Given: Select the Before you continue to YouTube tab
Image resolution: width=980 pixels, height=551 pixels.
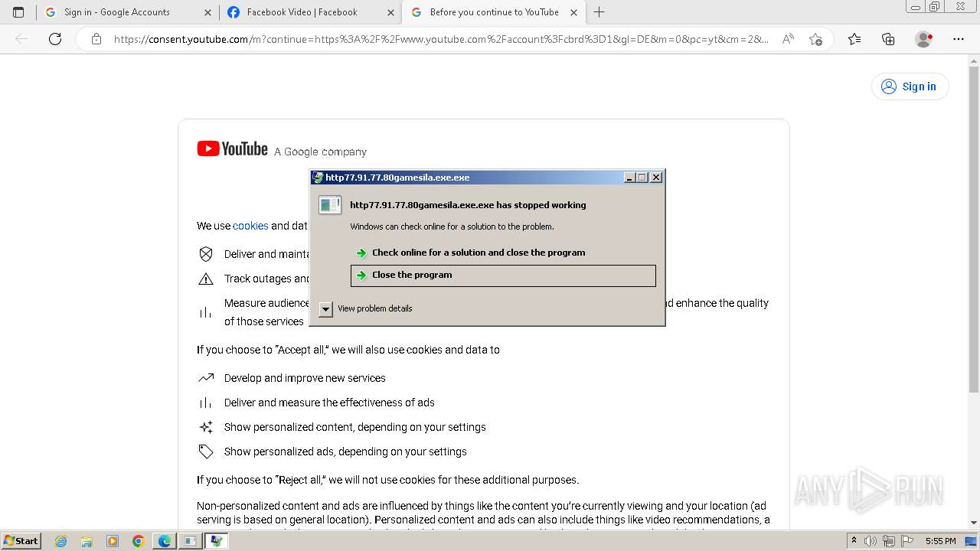Looking at the screenshot, I should point(493,12).
